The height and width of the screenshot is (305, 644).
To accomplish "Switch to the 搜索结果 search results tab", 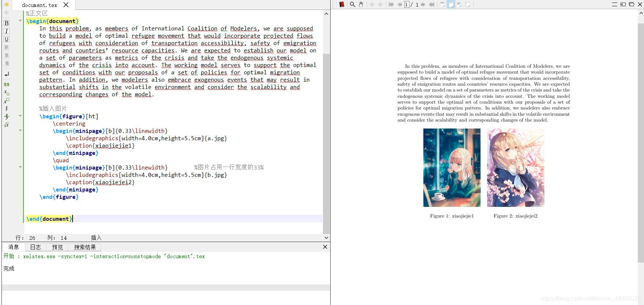I will tap(85, 247).
